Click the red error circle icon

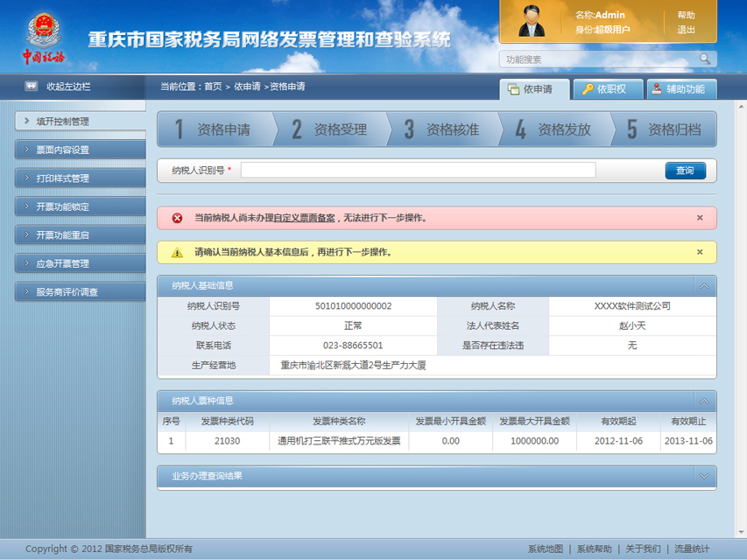(177, 218)
